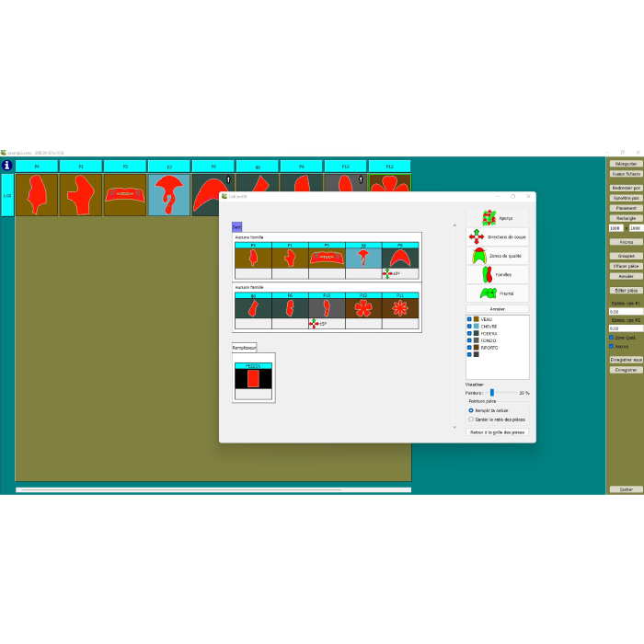
Task: Select the P12 flower piece in the dialog
Action: [x=363, y=308]
